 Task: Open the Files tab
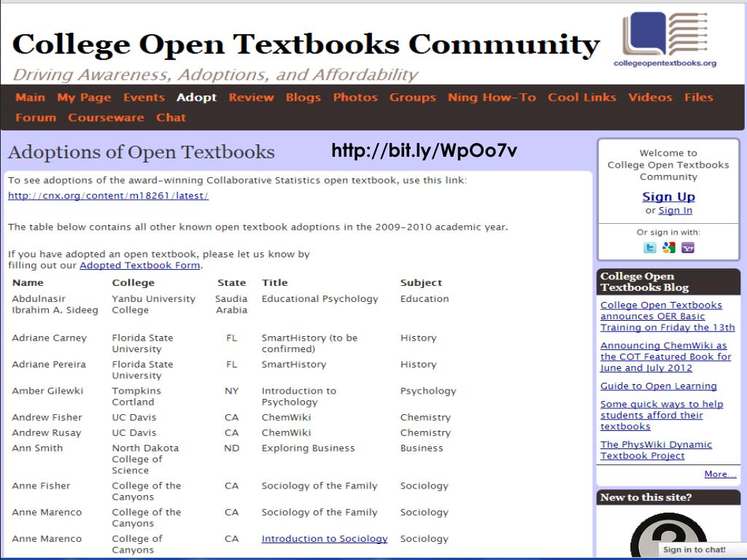(699, 98)
